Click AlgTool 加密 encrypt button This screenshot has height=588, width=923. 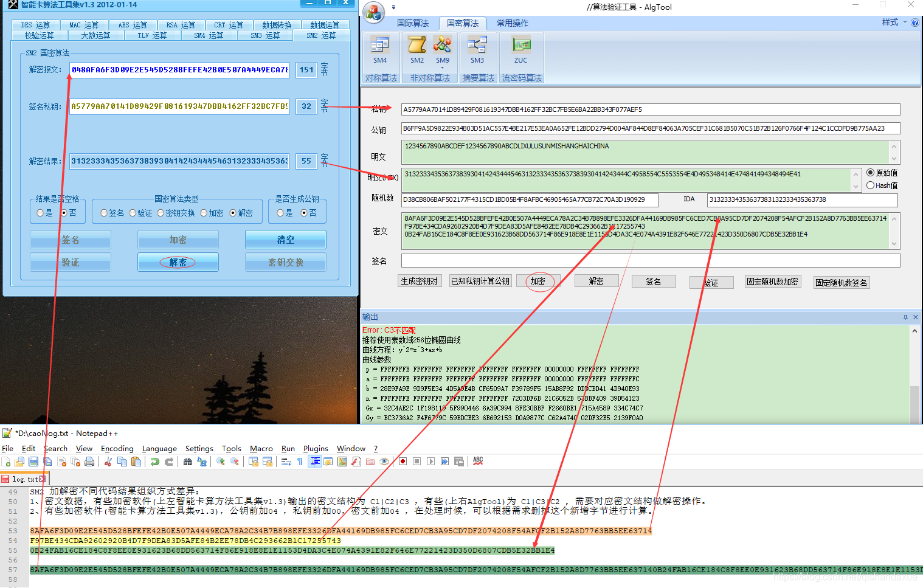point(538,281)
